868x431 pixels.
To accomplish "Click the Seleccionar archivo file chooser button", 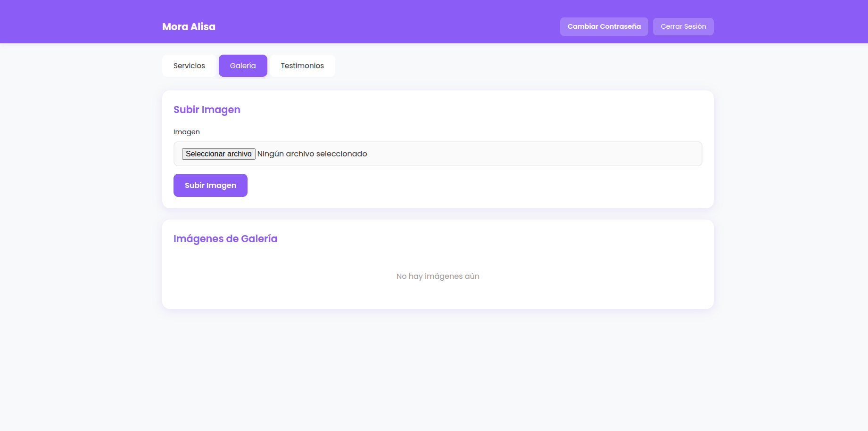I will point(219,154).
